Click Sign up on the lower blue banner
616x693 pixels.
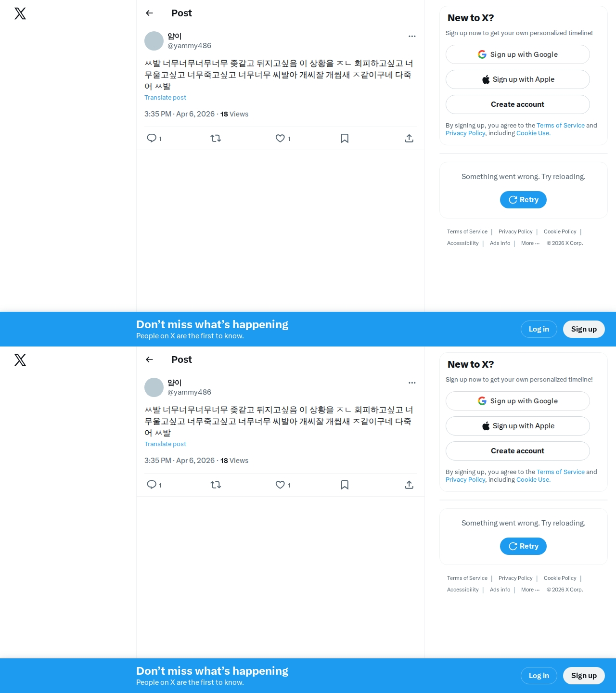tap(584, 676)
